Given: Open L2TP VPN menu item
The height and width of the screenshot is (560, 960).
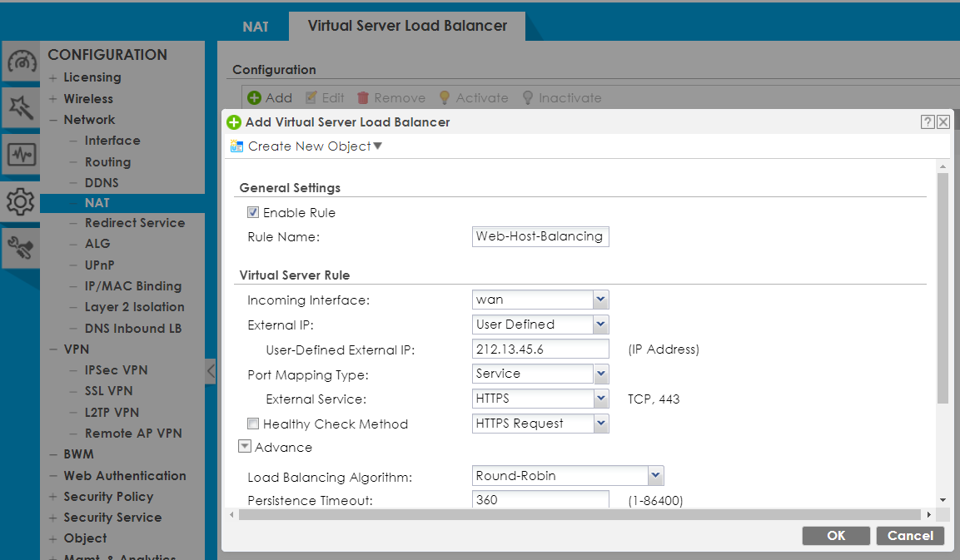Looking at the screenshot, I should pyautogui.click(x=112, y=413).
